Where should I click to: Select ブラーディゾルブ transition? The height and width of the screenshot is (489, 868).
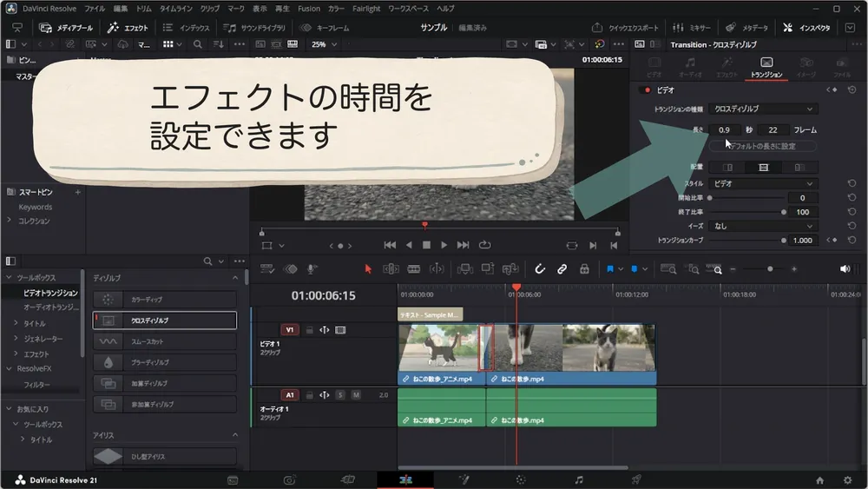[x=164, y=363]
